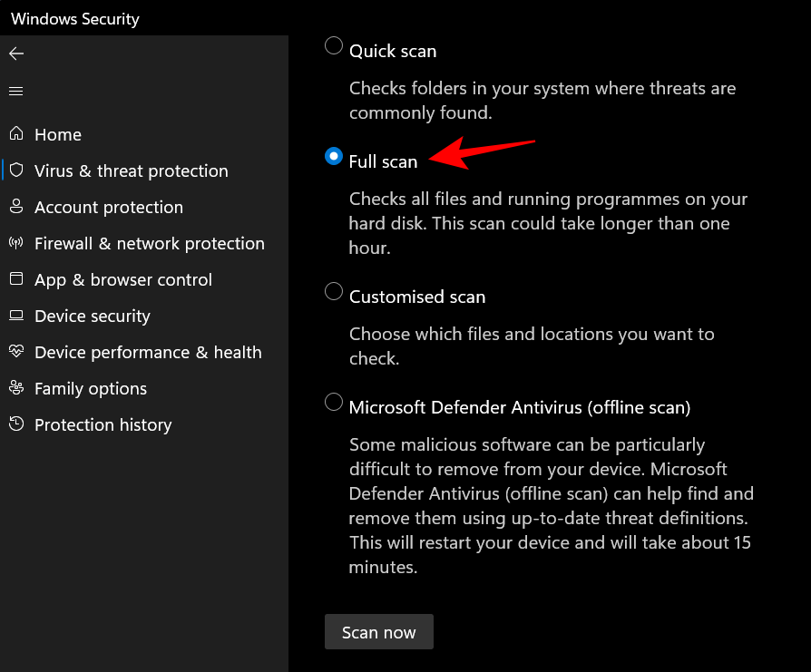Open Device performance & health from the sidebar
The width and height of the screenshot is (811, 672).
coord(148,352)
